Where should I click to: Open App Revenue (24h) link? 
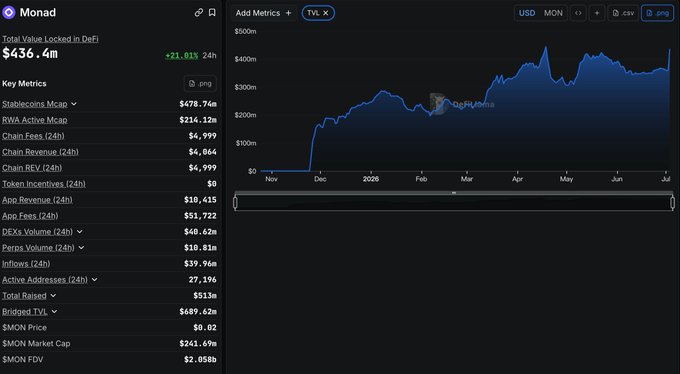(x=37, y=200)
